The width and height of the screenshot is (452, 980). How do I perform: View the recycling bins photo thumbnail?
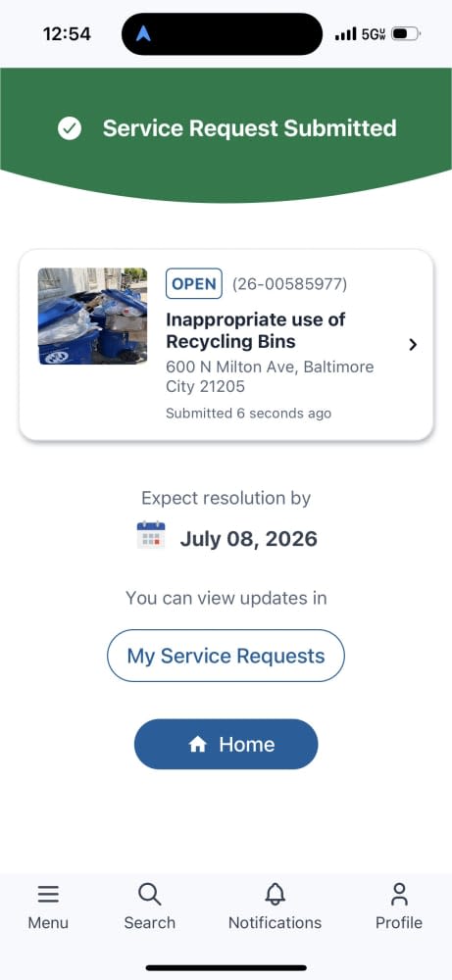(x=92, y=317)
